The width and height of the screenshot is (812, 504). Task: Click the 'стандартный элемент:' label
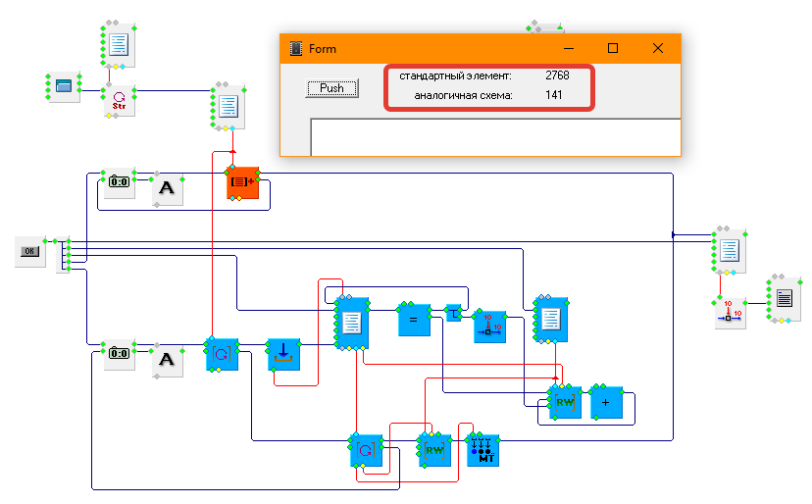(455, 76)
